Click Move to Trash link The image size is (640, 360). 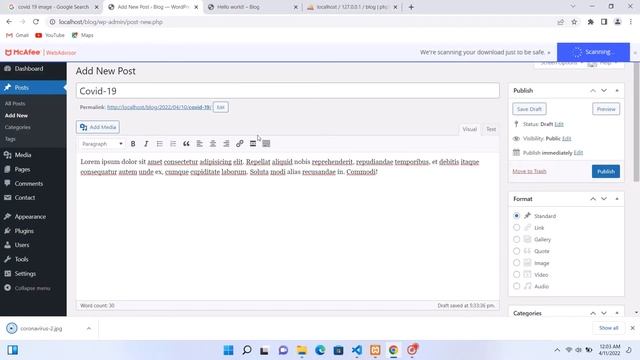click(x=529, y=171)
